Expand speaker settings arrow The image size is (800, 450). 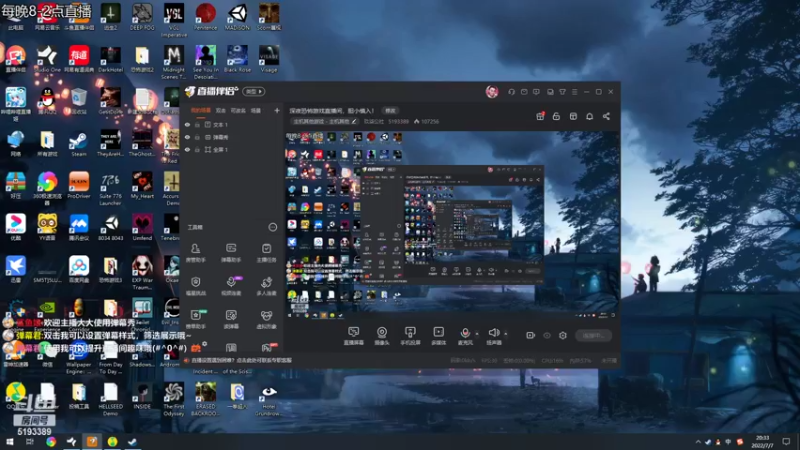[506, 334]
